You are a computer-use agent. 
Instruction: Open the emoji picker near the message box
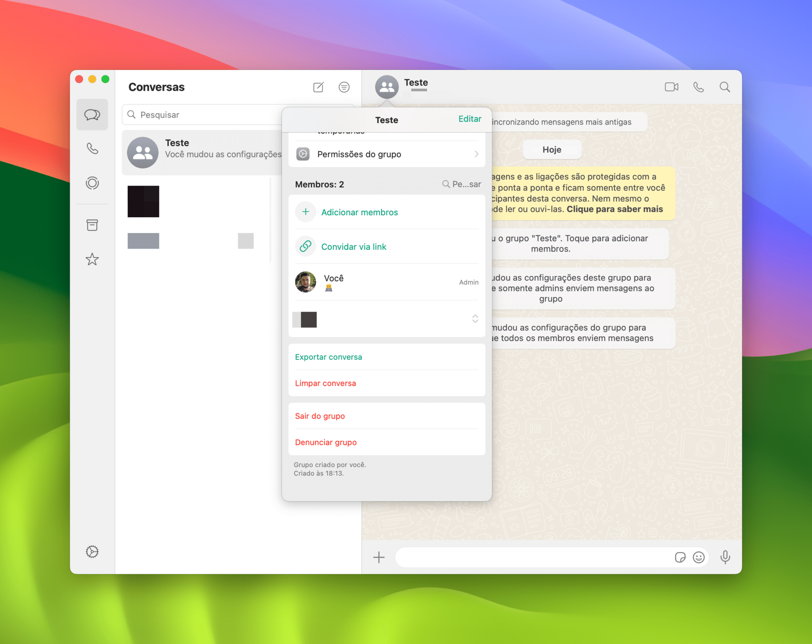click(699, 558)
